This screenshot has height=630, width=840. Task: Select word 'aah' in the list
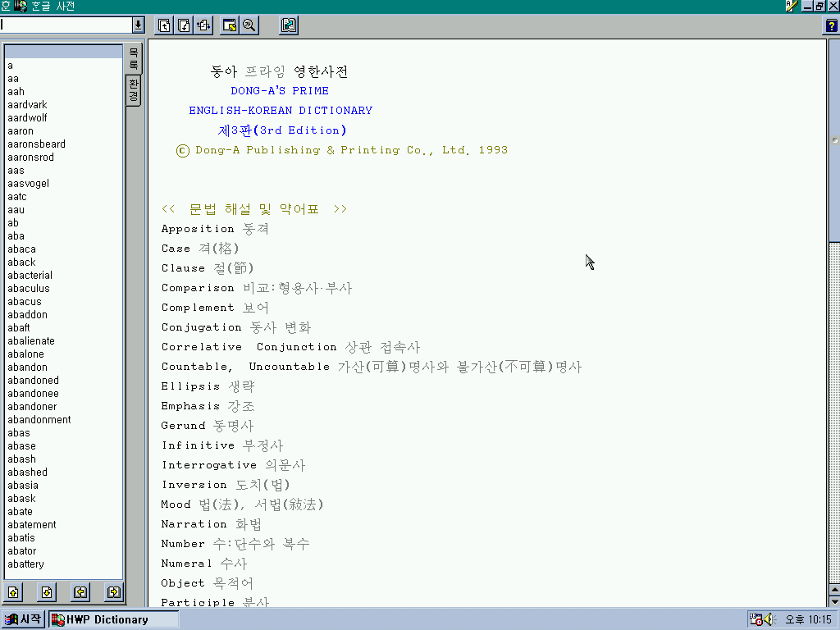pyautogui.click(x=16, y=92)
